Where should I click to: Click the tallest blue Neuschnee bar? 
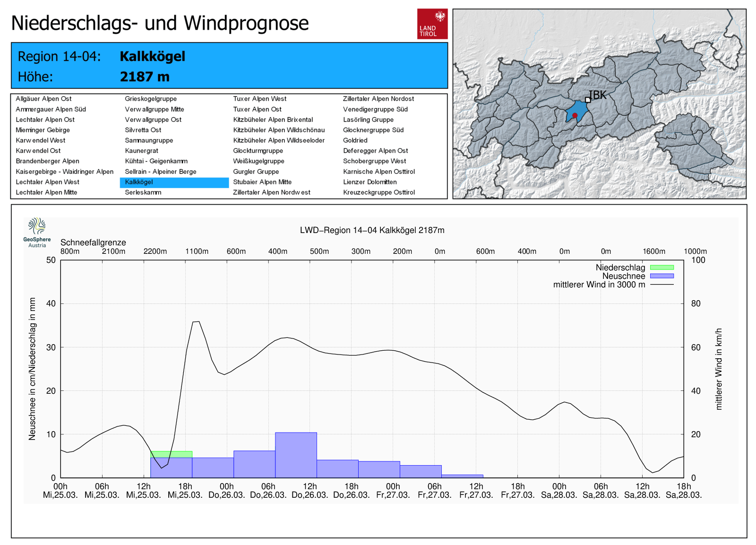tap(296, 455)
